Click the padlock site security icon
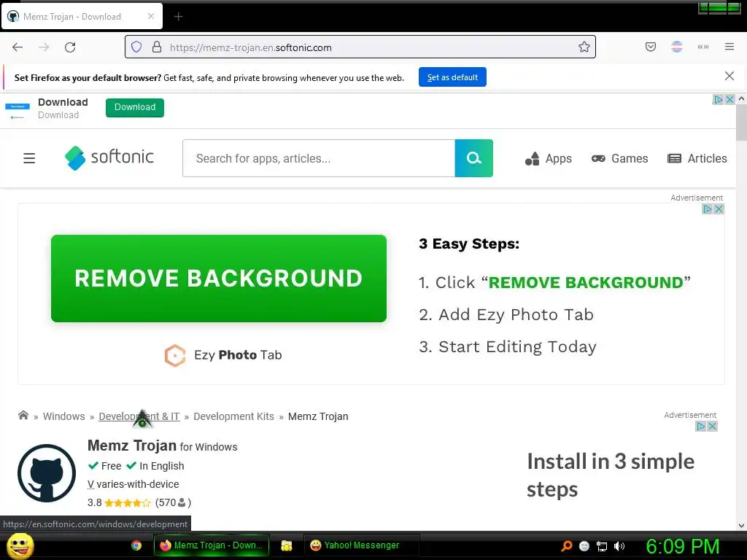The image size is (747, 560). (x=157, y=47)
